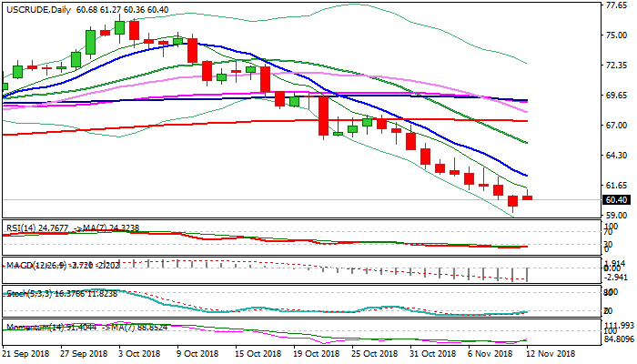Click the 77.65 price axis value

point(617,5)
